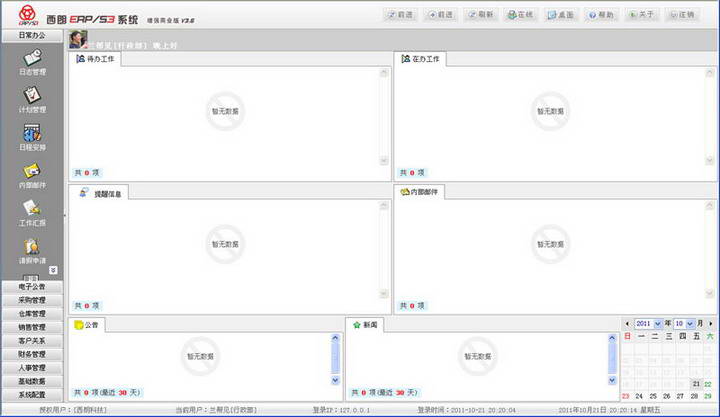This screenshot has width=720, height=417.
Task: Go to the previous month in calendar
Action: [627, 324]
